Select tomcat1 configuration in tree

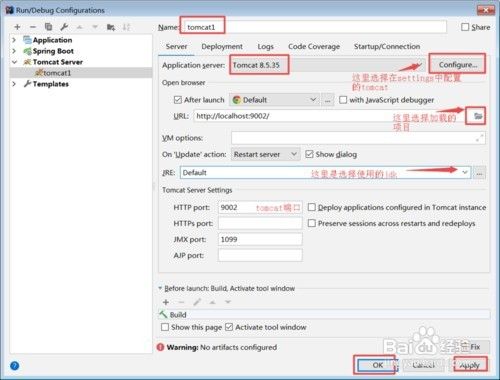[x=81, y=73]
